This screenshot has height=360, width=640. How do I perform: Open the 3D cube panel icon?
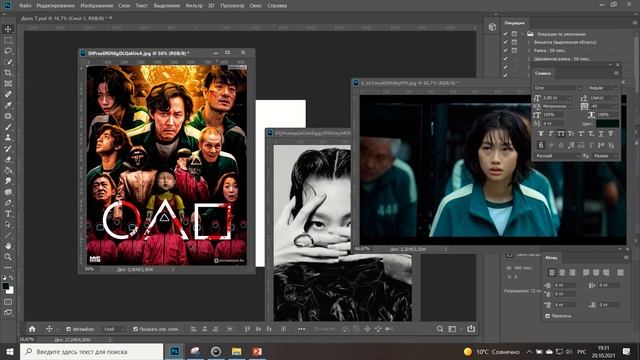click(x=492, y=27)
